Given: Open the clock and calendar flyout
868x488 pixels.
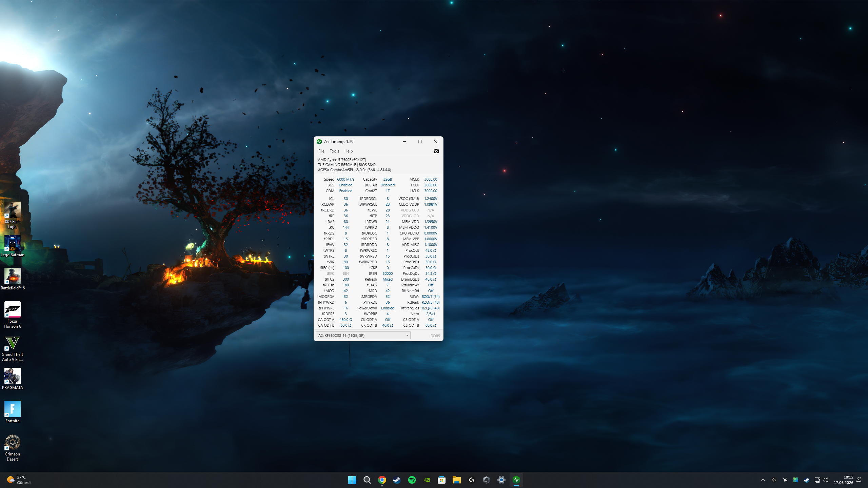Looking at the screenshot, I should 844,480.
